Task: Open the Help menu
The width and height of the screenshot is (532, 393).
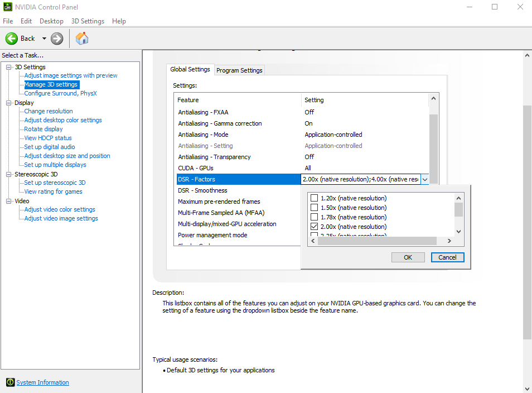Action: pyautogui.click(x=119, y=21)
